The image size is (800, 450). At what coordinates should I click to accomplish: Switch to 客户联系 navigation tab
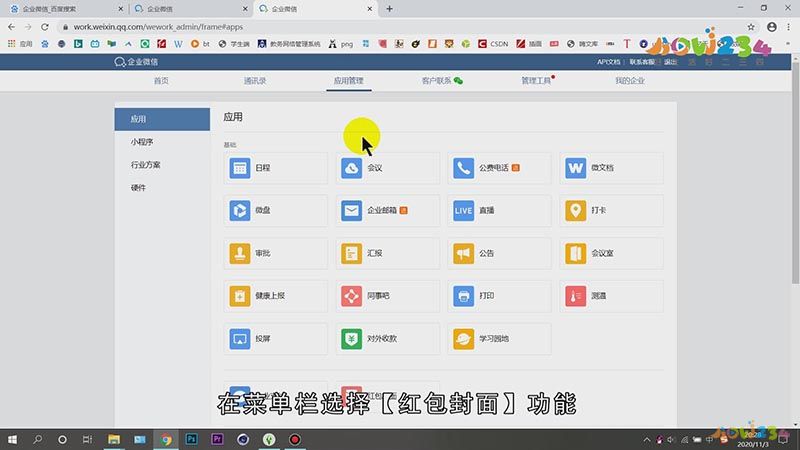[442, 81]
